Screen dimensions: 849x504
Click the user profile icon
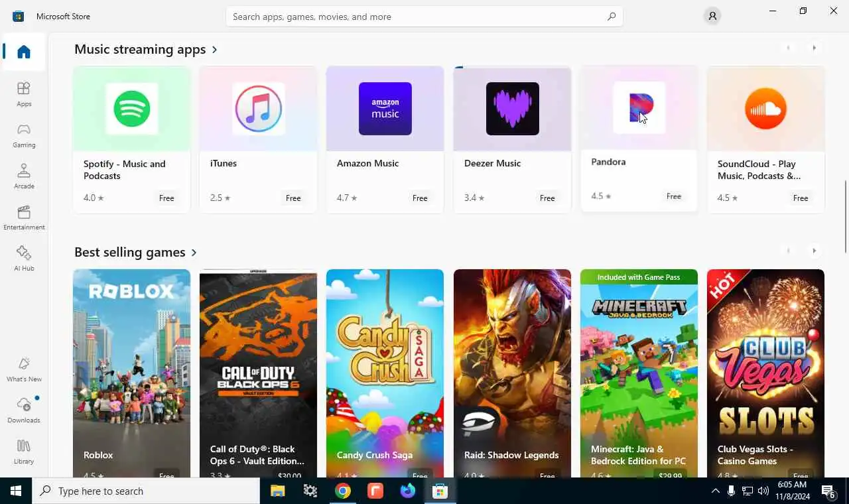712,17
